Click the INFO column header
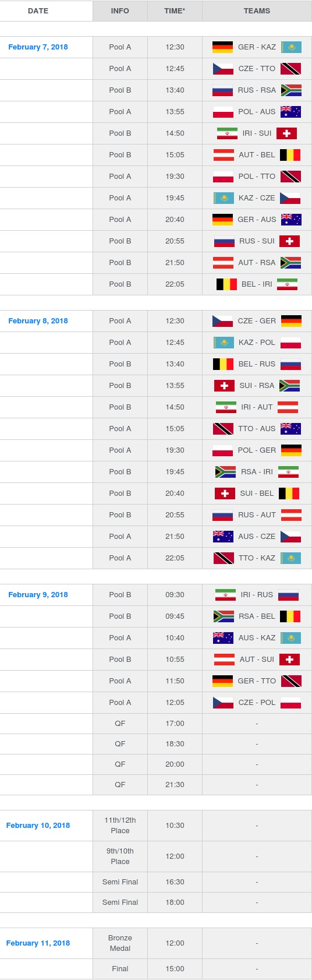Image resolution: width=312 pixels, height=980 pixels. click(x=120, y=11)
